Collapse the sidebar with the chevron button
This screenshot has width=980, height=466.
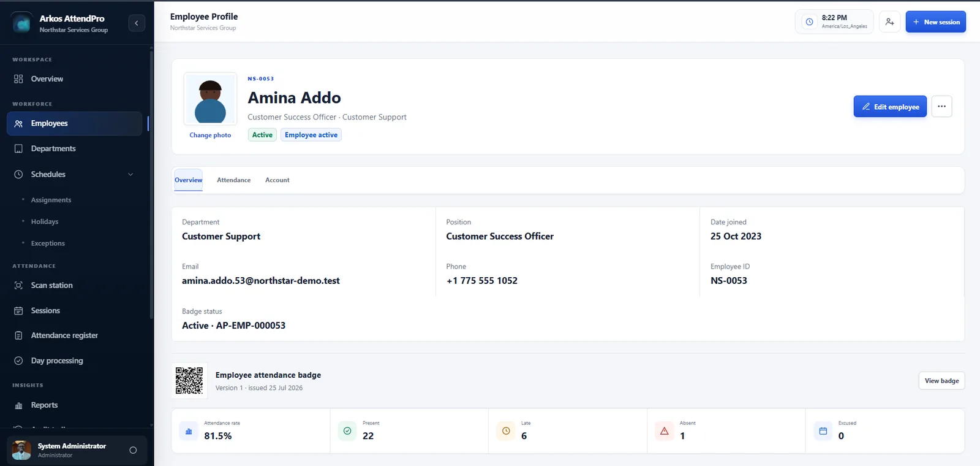pyautogui.click(x=137, y=23)
